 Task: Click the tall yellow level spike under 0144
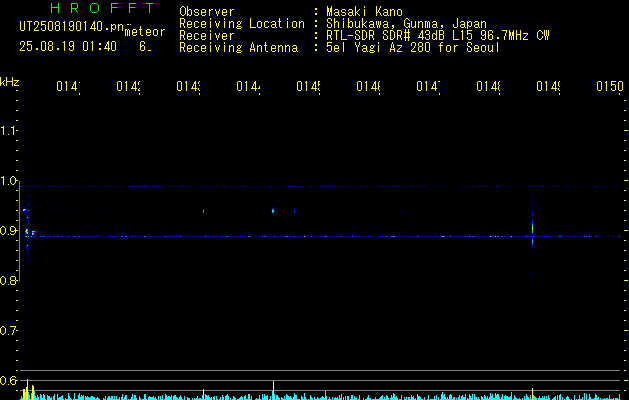point(273,389)
